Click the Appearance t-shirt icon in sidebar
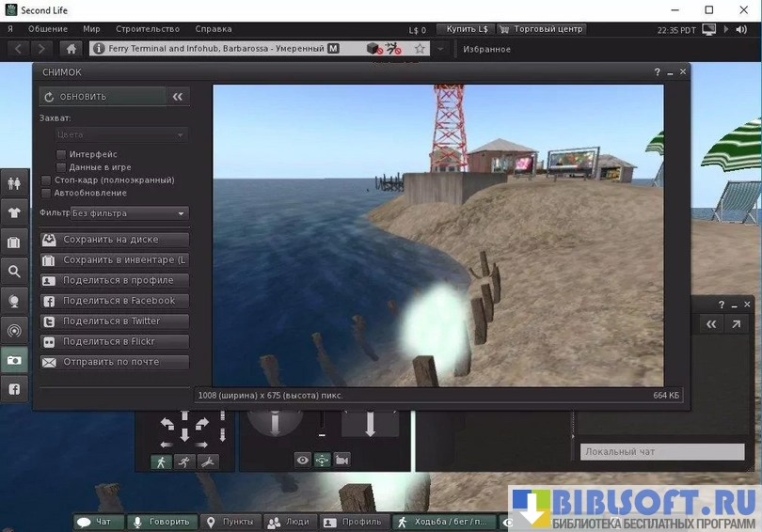 pyautogui.click(x=14, y=212)
